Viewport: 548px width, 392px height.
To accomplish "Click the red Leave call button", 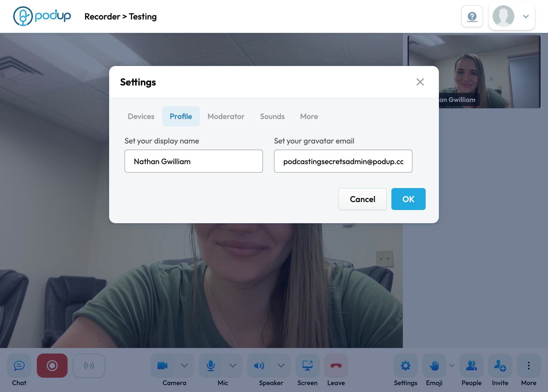I will click(x=336, y=365).
